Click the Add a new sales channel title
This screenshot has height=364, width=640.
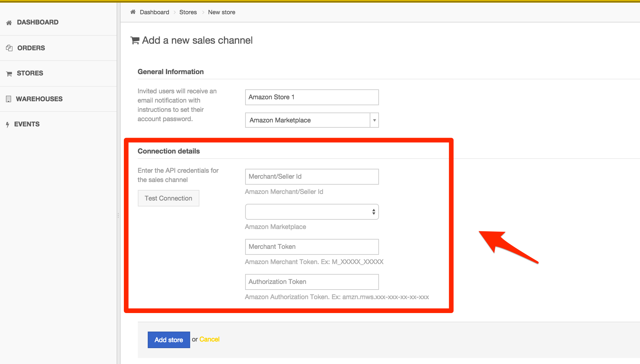click(x=197, y=40)
